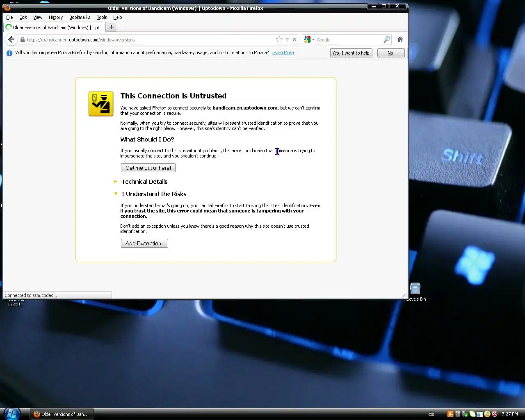525x420 pixels.
Task: Open the Recycle Bin desktop icon
Action: tap(415, 292)
